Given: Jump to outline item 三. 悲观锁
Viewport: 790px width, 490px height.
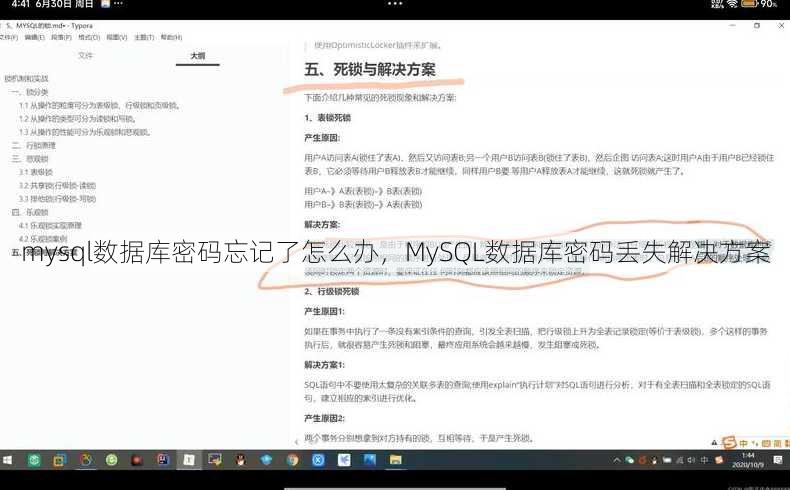Looking at the screenshot, I should (30, 159).
